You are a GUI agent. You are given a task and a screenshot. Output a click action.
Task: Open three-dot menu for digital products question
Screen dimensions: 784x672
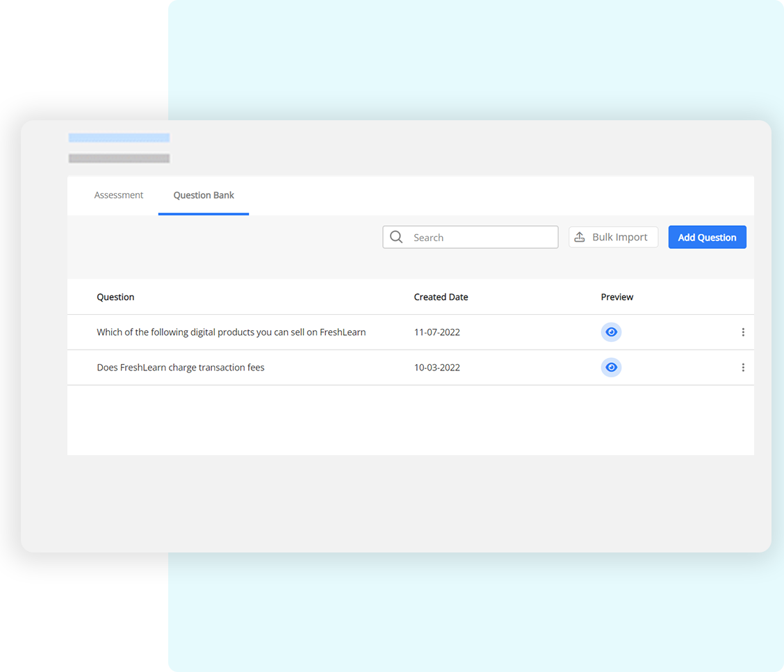click(x=743, y=332)
